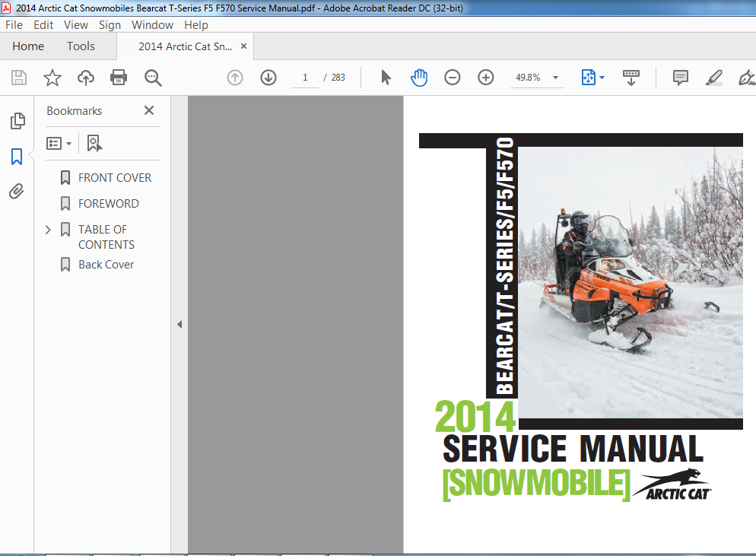This screenshot has width=756, height=556.
Task: Open the attachments paperclip panel
Action: click(x=17, y=192)
